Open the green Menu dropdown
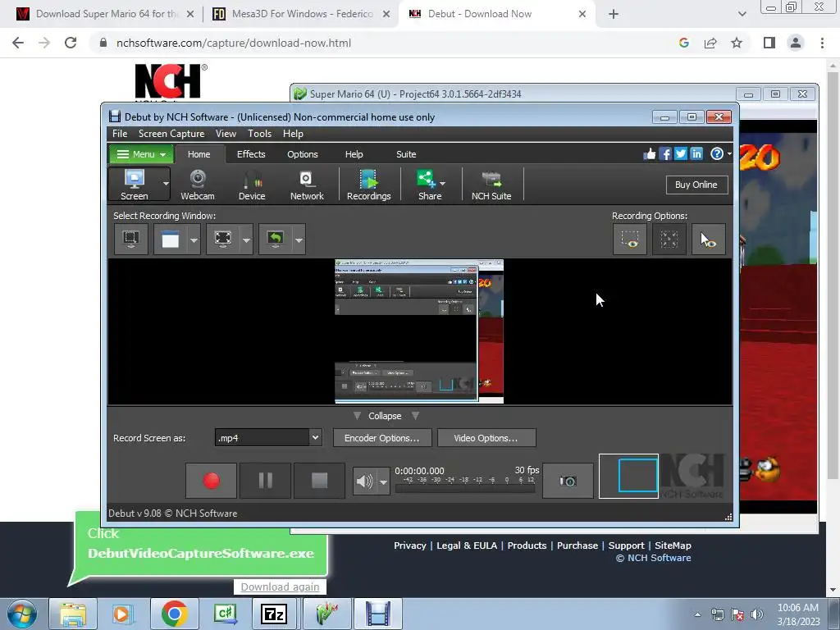Image resolution: width=840 pixels, height=630 pixels. tap(141, 154)
